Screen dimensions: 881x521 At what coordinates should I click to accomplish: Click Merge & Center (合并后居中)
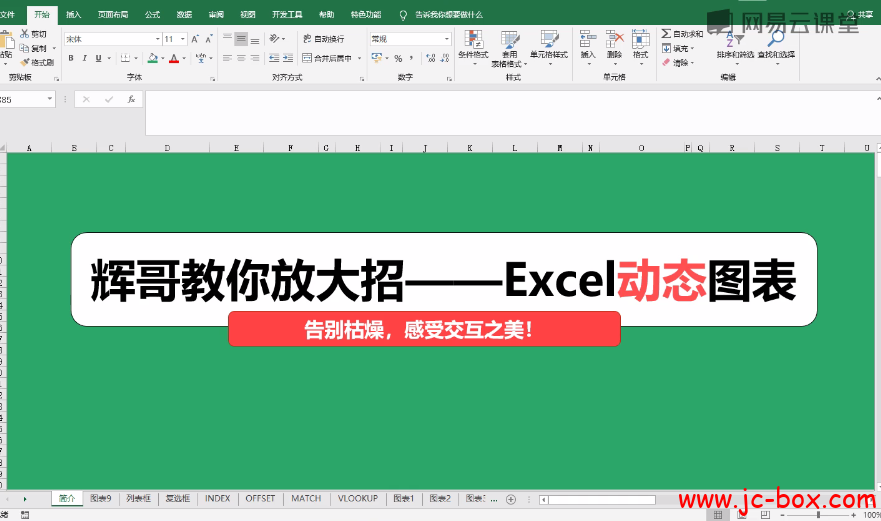327,58
